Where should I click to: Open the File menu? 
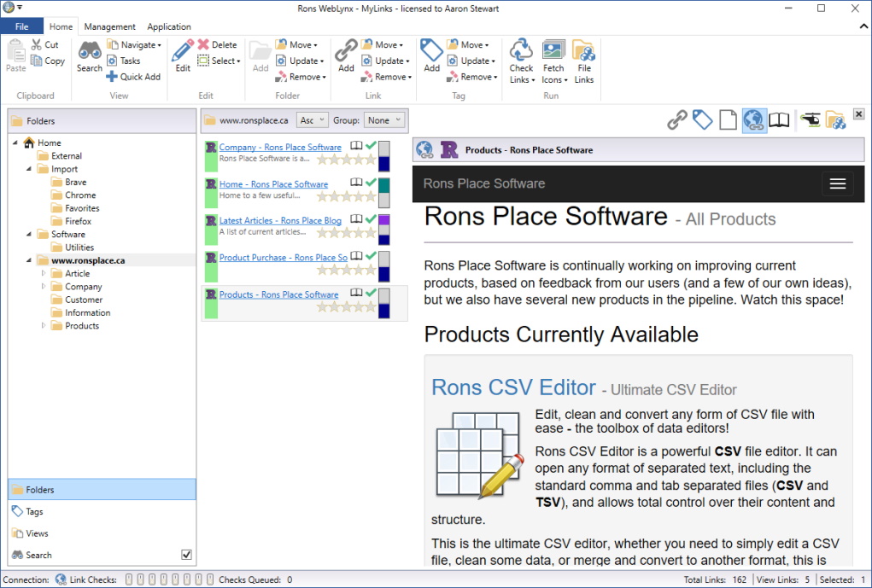pos(21,26)
